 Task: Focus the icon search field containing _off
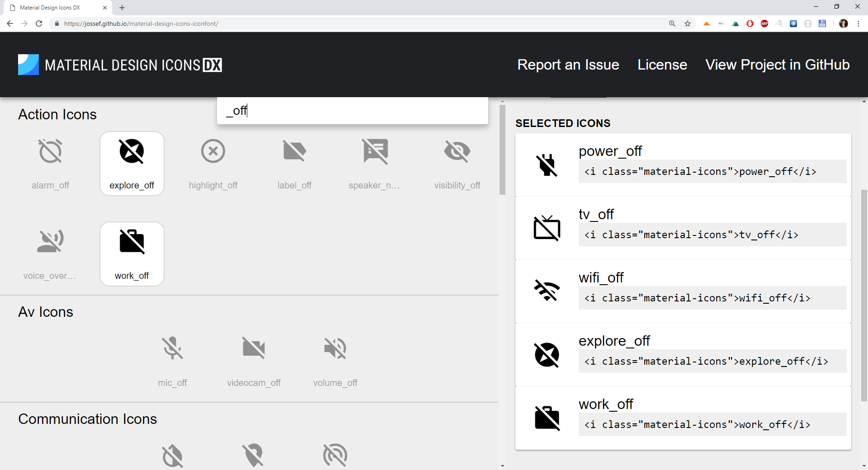pyautogui.click(x=353, y=111)
